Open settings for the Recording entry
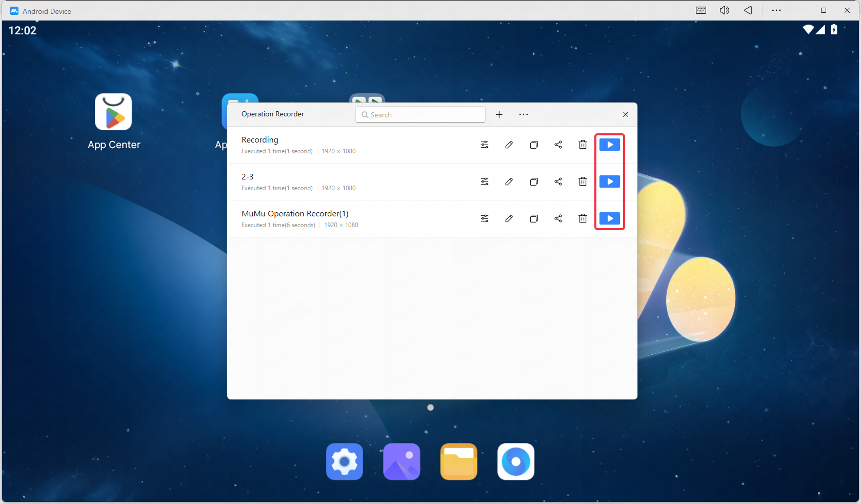 485,145
